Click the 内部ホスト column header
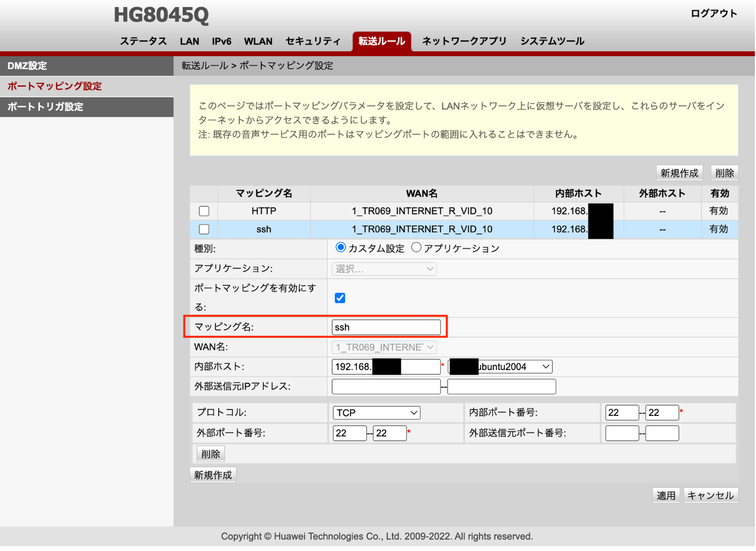756x551 pixels. tap(578, 193)
